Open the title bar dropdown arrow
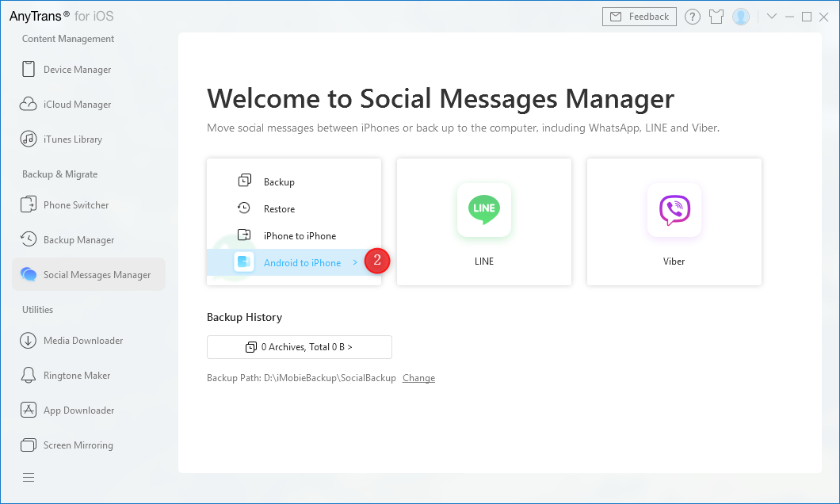 point(772,17)
